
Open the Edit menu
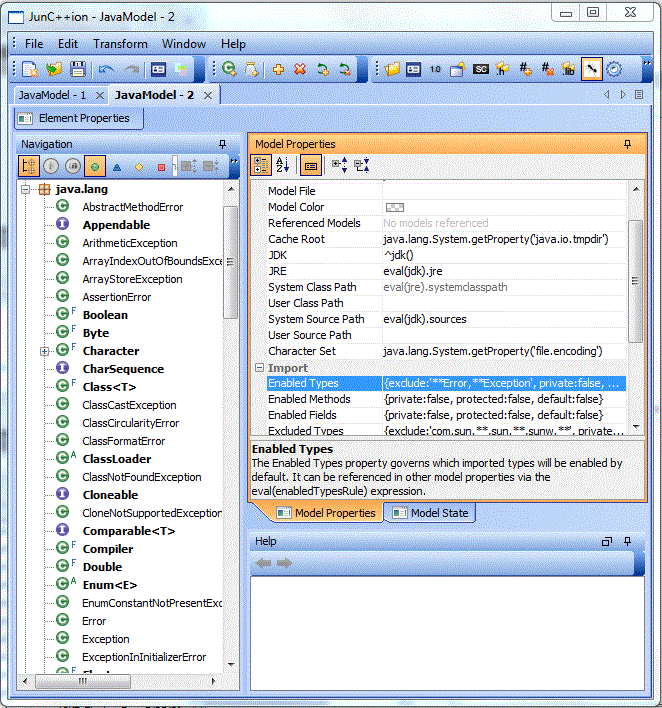pos(68,44)
